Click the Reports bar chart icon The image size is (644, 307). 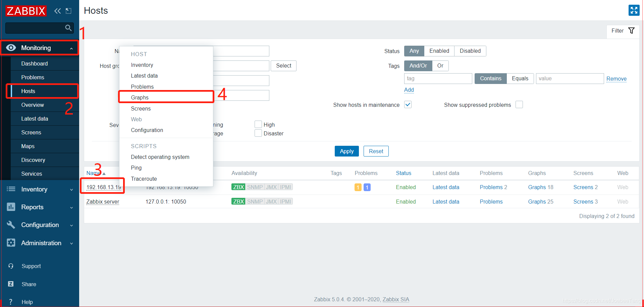click(x=11, y=207)
